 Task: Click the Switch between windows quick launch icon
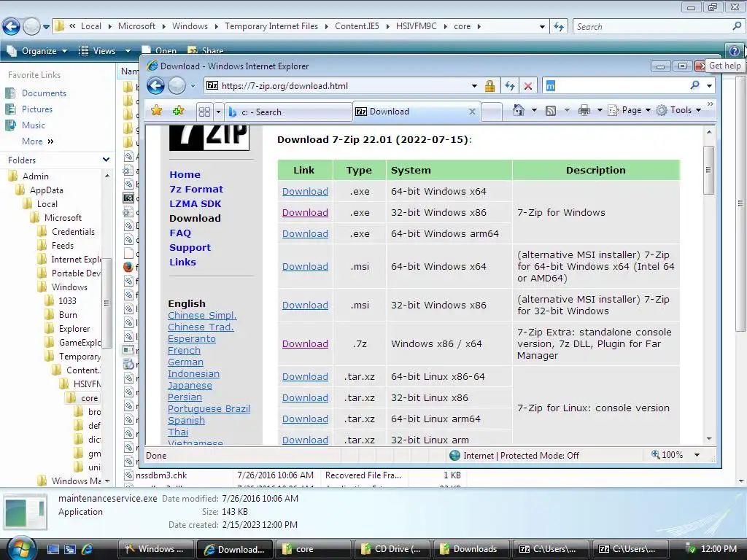pos(70,549)
